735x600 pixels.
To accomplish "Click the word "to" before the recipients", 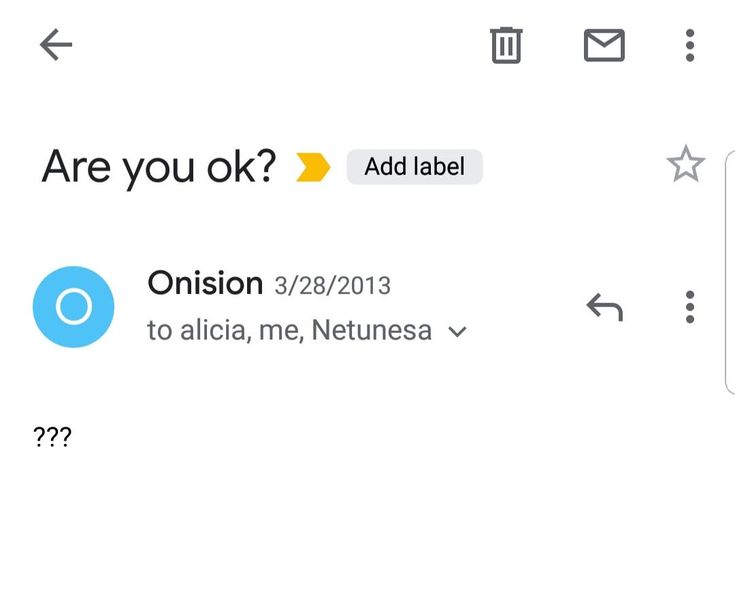I will [x=159, y=331].
